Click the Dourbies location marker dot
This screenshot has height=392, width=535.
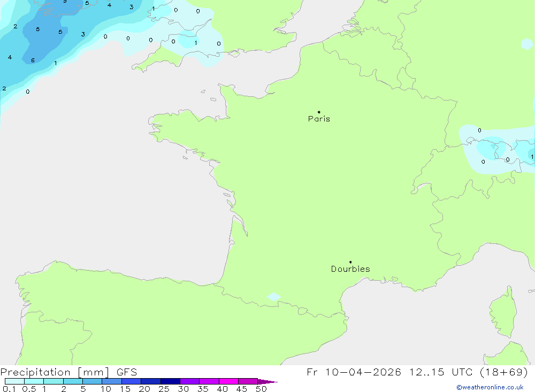coord(350,262)
